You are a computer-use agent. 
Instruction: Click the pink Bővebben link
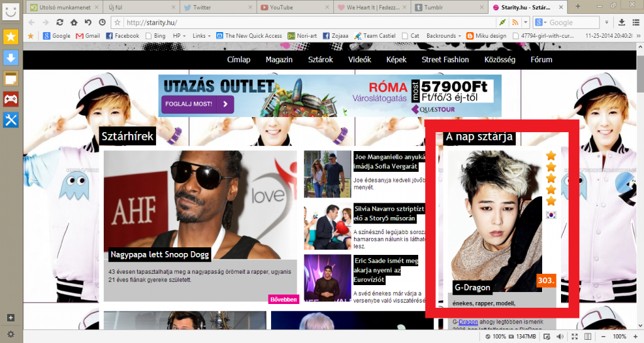pyautogui.click(x=283, y=300)
